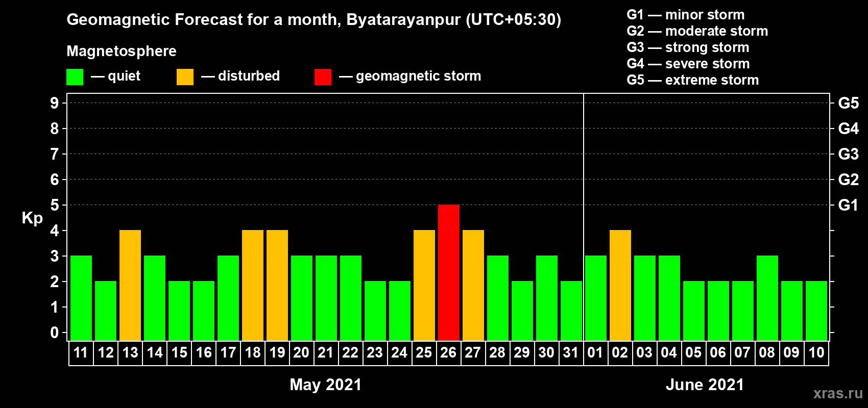Screen dimensions: 868x408
Task: Select the green bar for May 24
Action: pyautogui.click(x=400, y=311)
